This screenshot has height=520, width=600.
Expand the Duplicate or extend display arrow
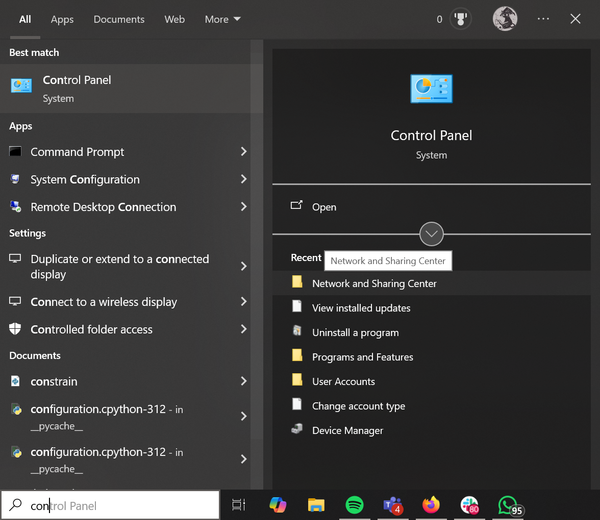coord(243,266)
